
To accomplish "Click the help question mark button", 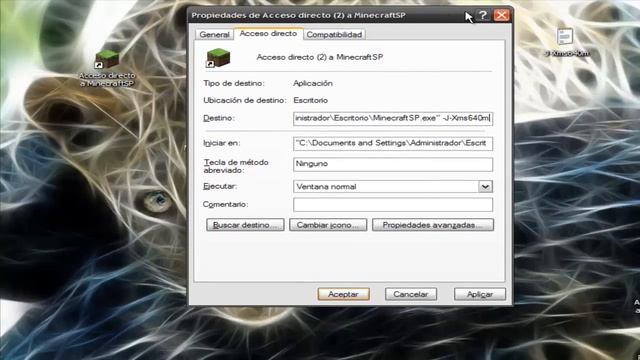I will [x=483, y=16].
